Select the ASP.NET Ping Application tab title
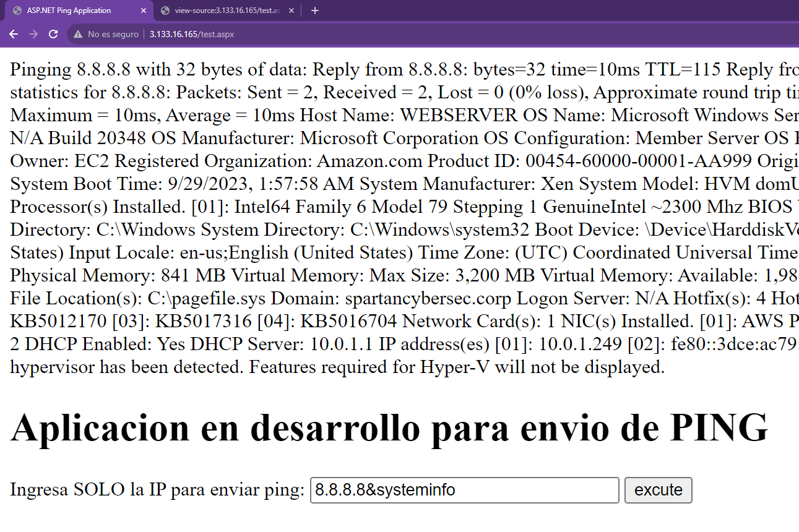This screenshot has width=799, height=532. (69, 11)
